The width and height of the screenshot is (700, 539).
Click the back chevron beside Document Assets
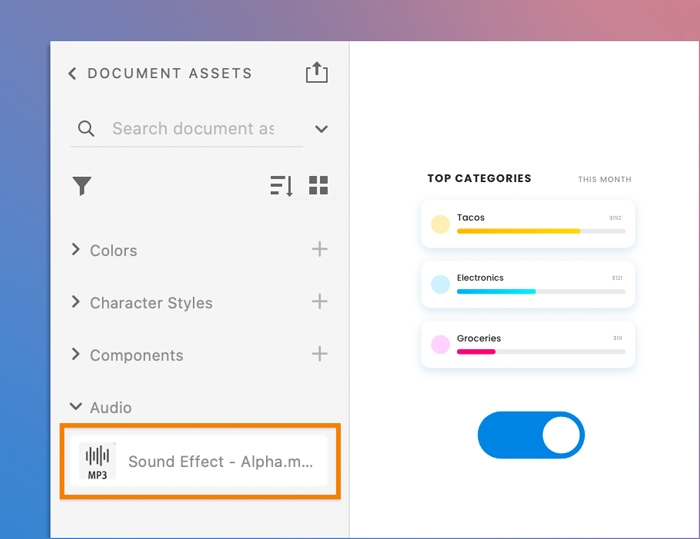pyautogui.click(x=72, y=74)
